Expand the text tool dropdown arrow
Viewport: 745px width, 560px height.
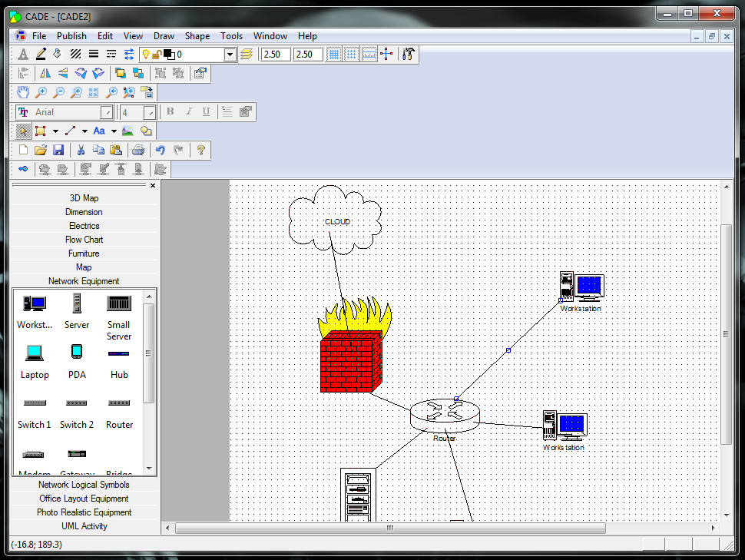pos(114,131)
